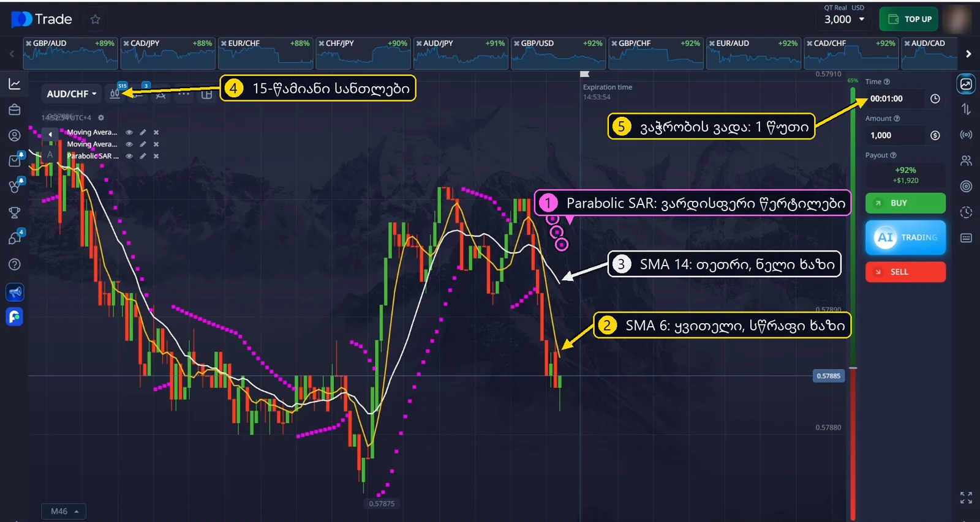Switch to the GBP/AUD asset tab
This screenshot has height=522, width=980.
pos(70,53)
